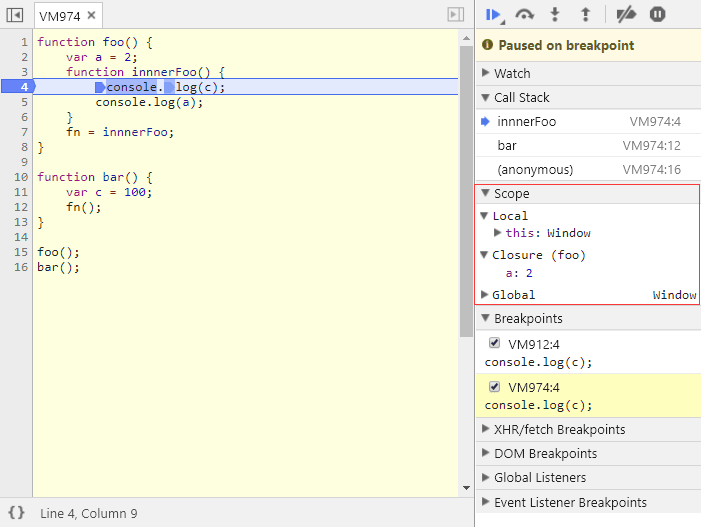Viewport: 701px width, 527px height.
Task: Select the bar call stack frame
Action: pos(507,145)
